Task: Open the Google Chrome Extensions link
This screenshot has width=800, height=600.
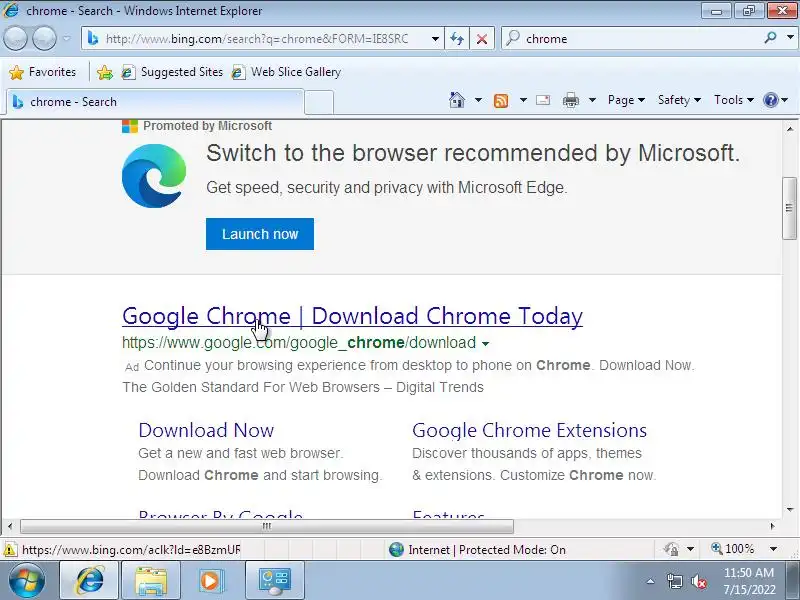Action: coord(529,430)
